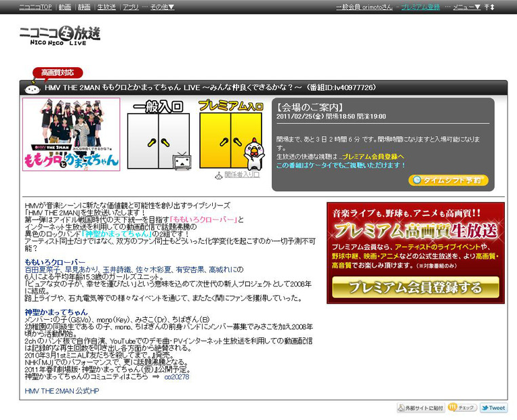Open the ニコニコTOP link in top bar
Screen dimensions: 517x420
pos(35,7)
